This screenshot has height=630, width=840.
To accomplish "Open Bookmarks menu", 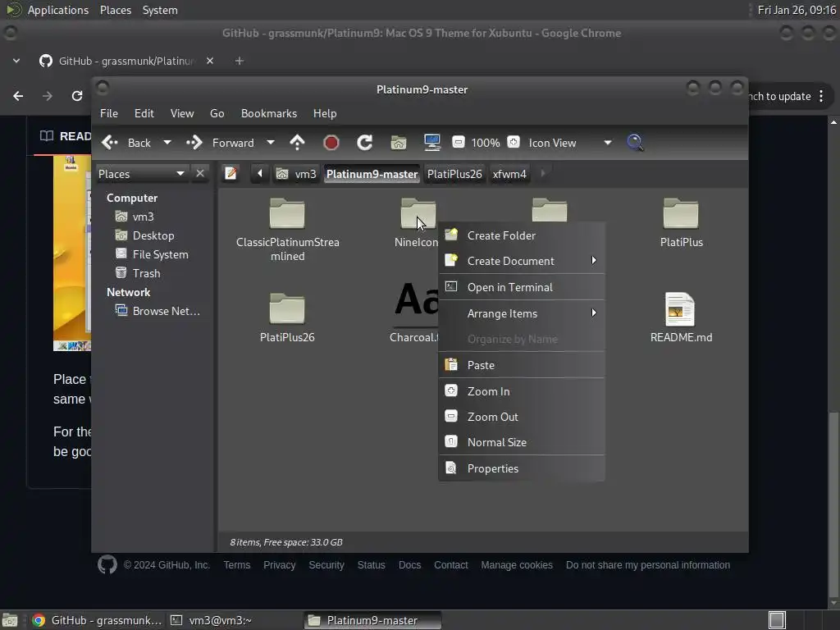I will [269, 113].
